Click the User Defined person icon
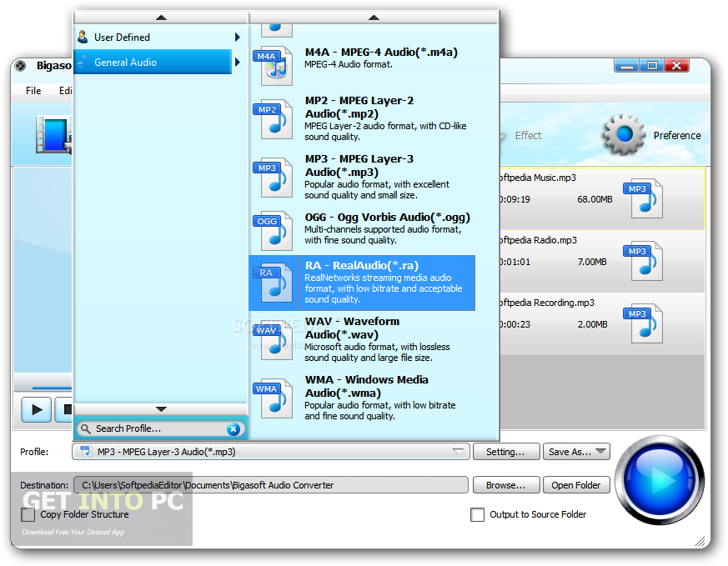728x566 pixels. coord(83,37)
